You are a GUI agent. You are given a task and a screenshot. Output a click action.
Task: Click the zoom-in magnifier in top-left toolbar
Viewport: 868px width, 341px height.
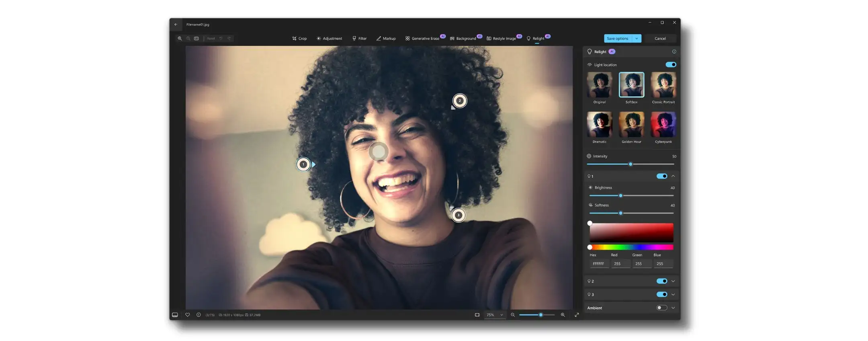(x=180, y=39)
